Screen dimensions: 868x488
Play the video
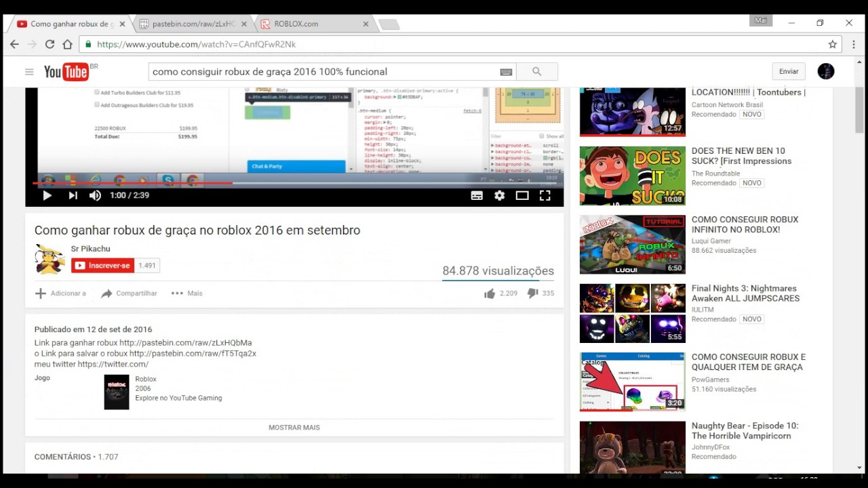tap(47, 195)
